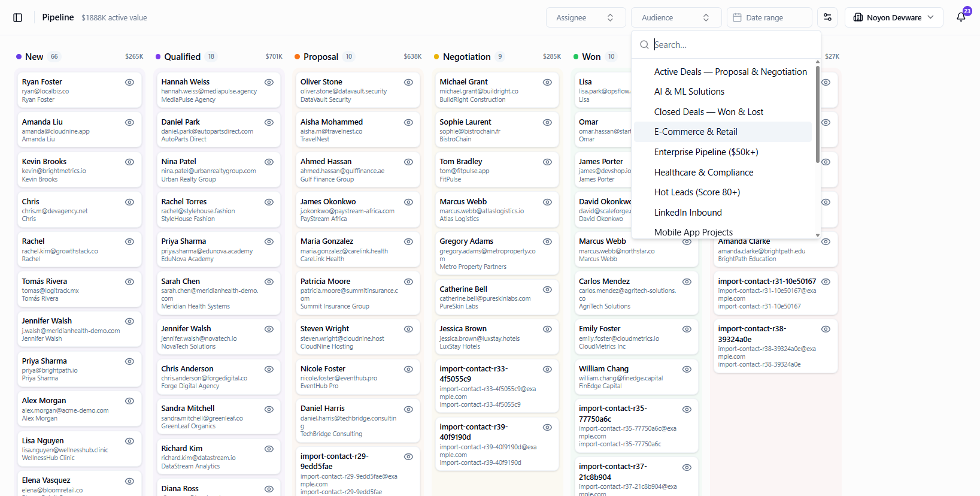Toggle eye icon on Tom Bradley card
Image resolution: width=980 pixels, height=496 pixels.
pos(547,162)
